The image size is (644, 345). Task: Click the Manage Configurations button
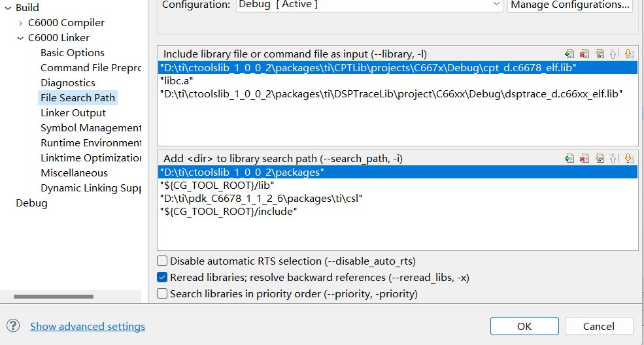(x=569, y=5)
